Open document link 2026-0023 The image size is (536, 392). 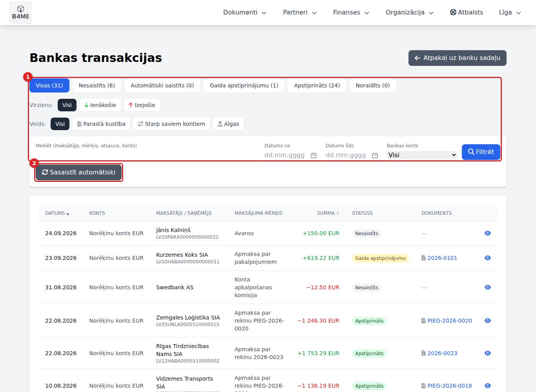pos(439,353)
